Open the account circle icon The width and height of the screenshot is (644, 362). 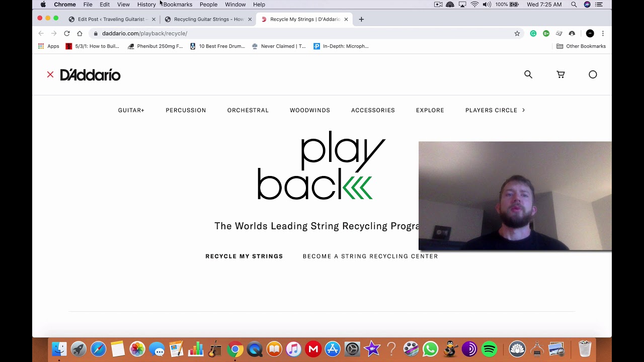pyautogui.click(x=593, y=74)
